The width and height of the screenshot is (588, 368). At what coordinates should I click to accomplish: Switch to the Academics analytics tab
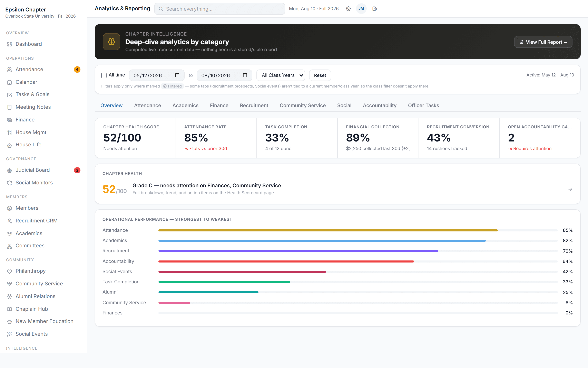pyautogui.click(x=185, y=106)
